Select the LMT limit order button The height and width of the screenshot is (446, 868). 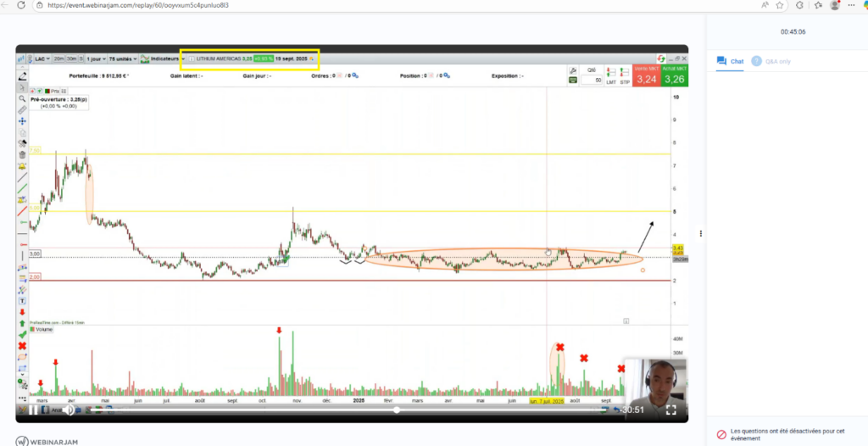(x=611, y=76)
